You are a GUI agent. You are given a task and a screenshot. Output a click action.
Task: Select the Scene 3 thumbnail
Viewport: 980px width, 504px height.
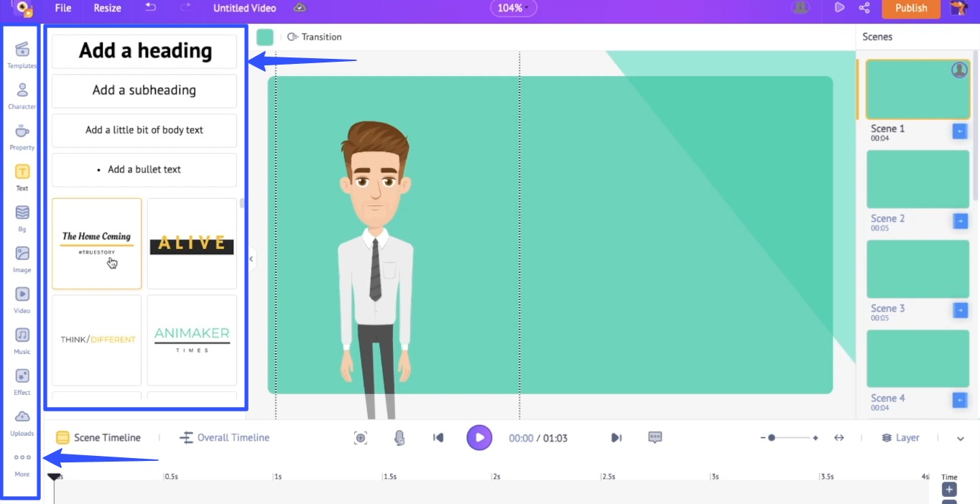point(917,269)
